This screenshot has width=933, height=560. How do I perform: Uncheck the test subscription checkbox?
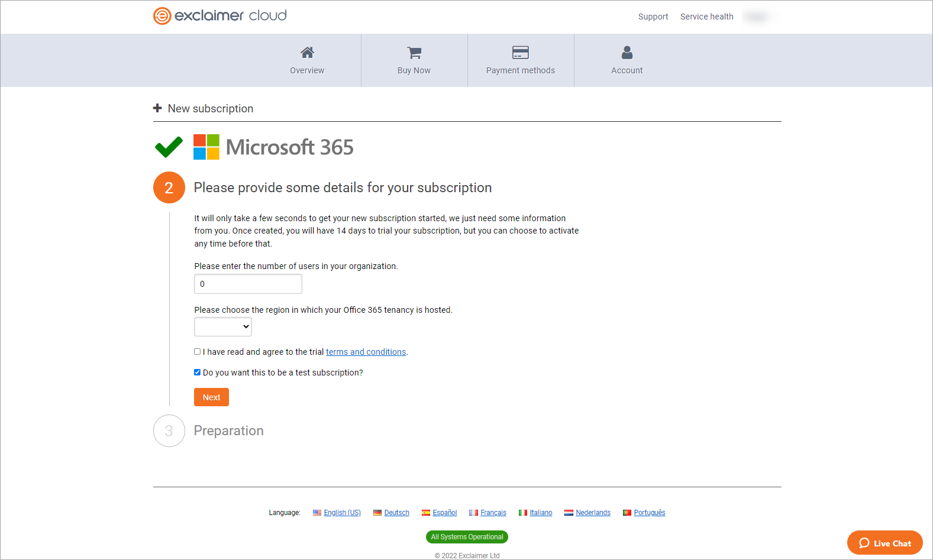(198, 373)
